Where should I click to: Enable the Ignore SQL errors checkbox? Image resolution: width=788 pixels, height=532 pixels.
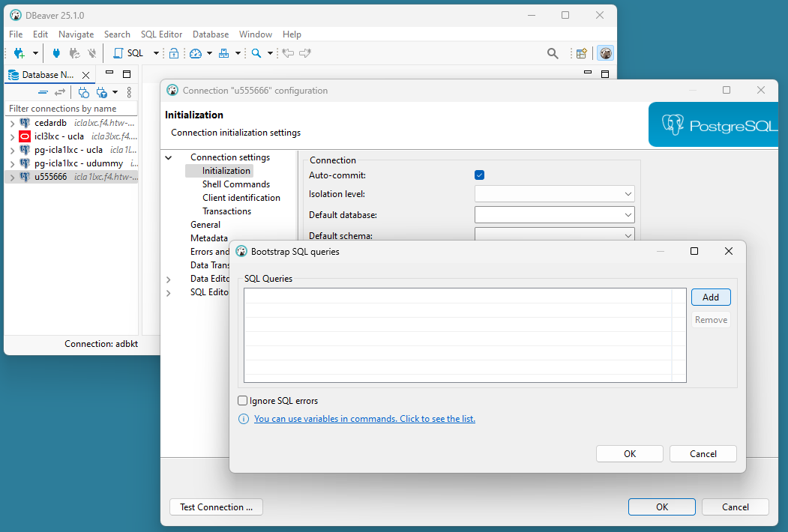tap(243, 400)
